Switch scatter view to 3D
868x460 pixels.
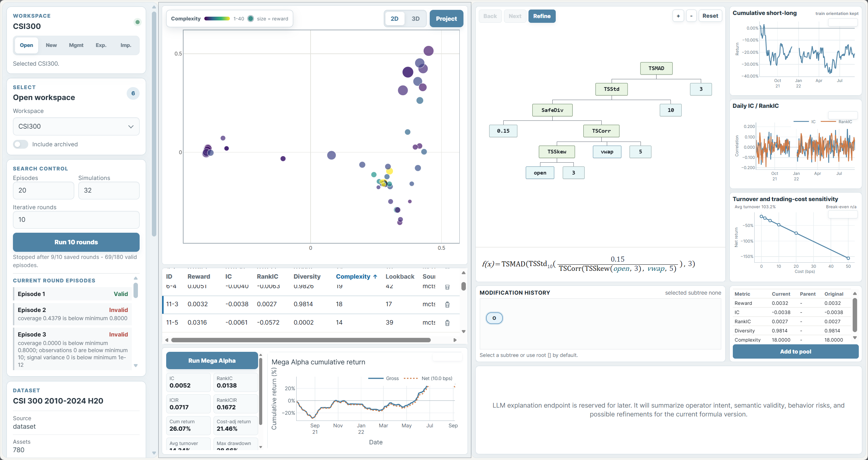click(415, 19)
